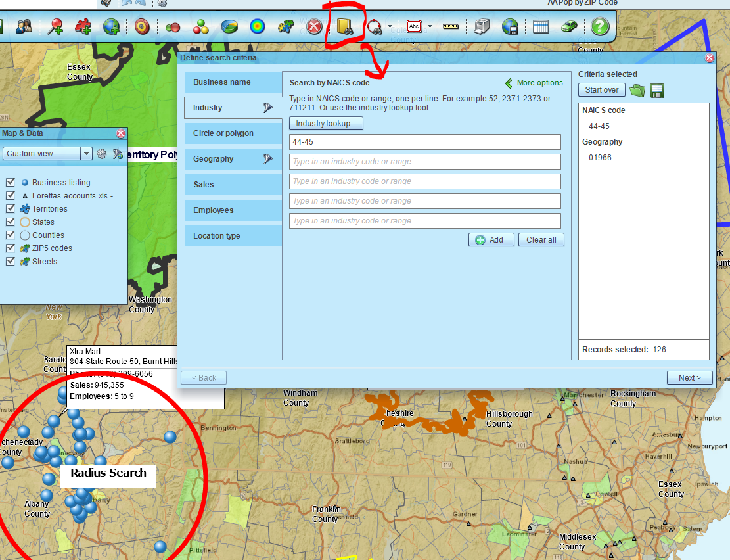Select the Employees criteria tab

[x=233, y=210]
